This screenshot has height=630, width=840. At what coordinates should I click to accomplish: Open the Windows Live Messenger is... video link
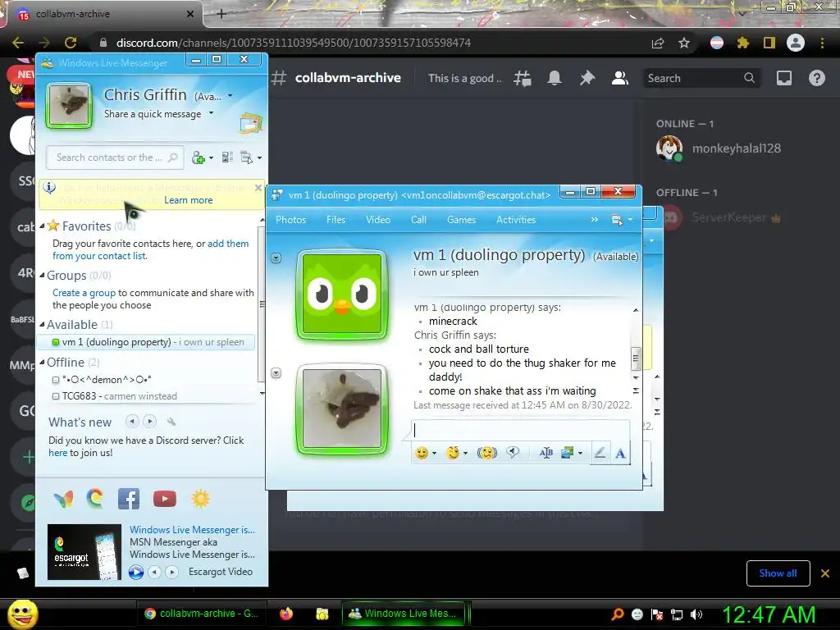[x=192, y=529]
